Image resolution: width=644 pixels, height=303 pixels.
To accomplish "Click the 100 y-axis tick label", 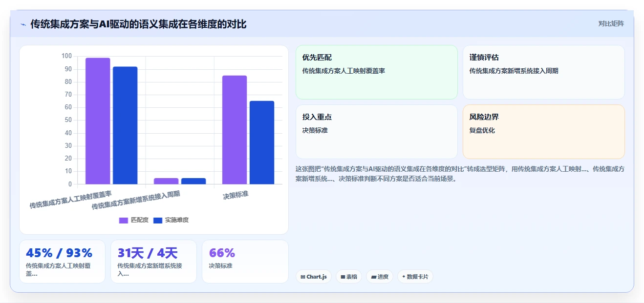I will pos(66,56).
